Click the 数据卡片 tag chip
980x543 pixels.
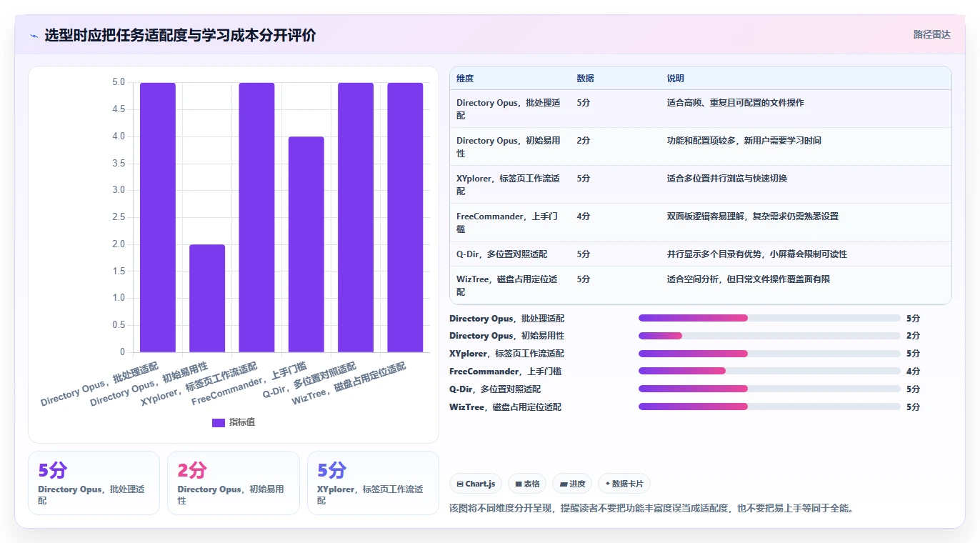624,484
